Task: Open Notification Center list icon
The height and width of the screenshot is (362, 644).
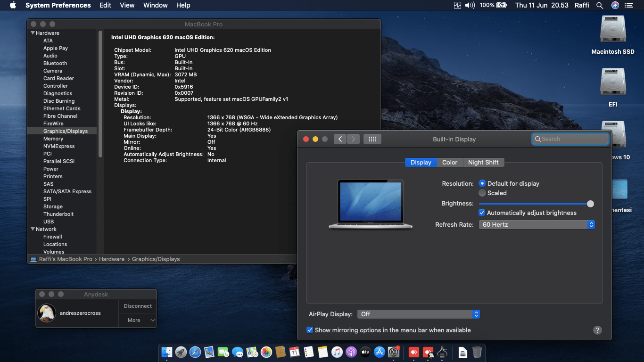Action: 629,5
